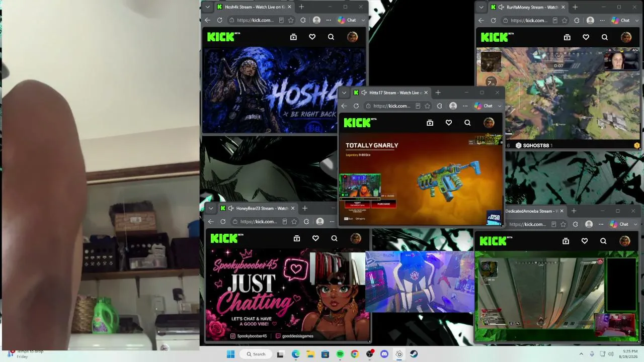This screenshot has height=362, width=644.
Task: Open Kick search in RunYaMoney window
Action: pyautogui.click(x=604, y=37)
